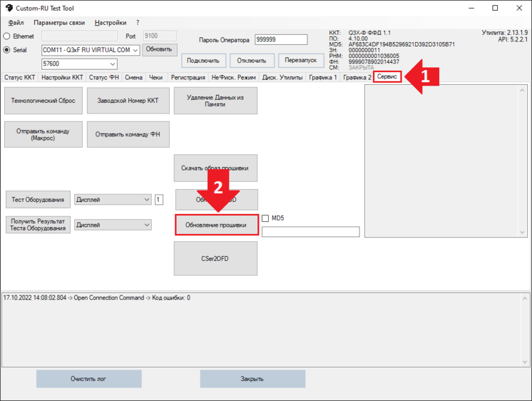The image size is (532, 401).
Task: Click the text field under MD5 checkbox
Action: coord(310,232)
